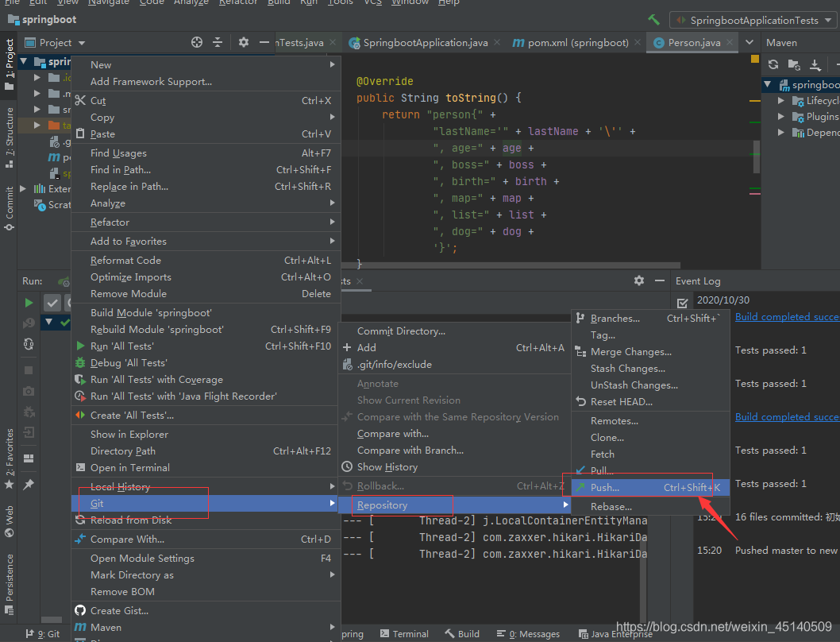This screenshot has width=840, height=642.
Task: Toggle show passed tests checkmark button
Action: (52, 303)
